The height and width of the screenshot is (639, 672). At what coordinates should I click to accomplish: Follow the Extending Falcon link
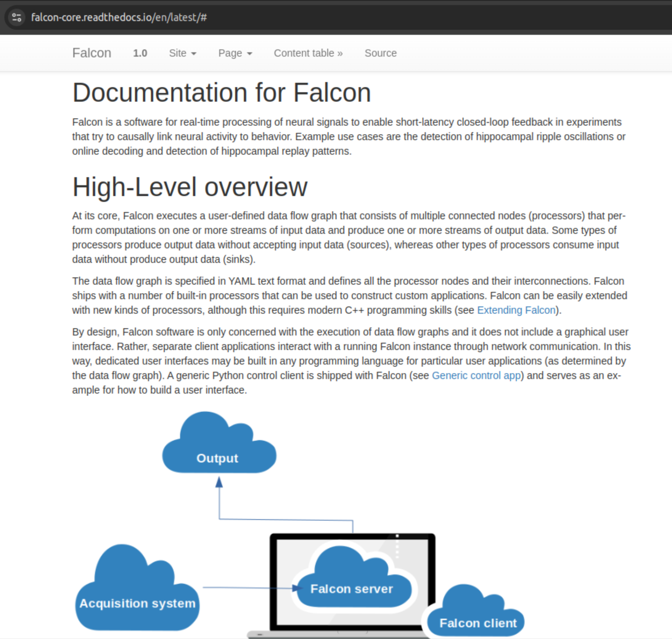coord(516,310)
